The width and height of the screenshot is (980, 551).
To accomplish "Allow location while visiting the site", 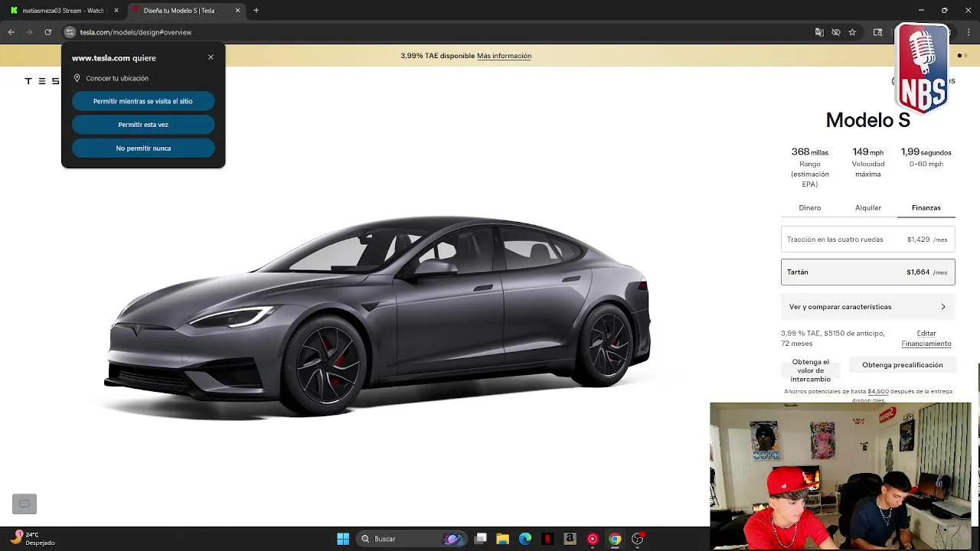I will coord(143,101).
